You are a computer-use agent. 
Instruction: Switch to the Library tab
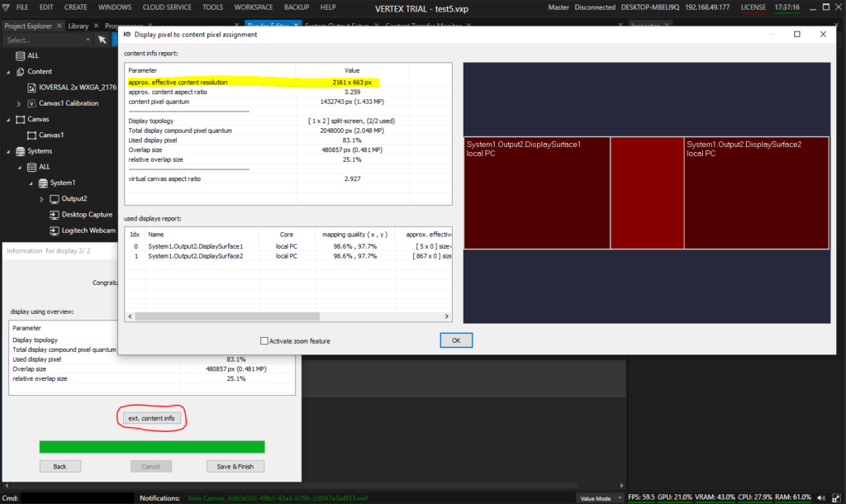78,26
